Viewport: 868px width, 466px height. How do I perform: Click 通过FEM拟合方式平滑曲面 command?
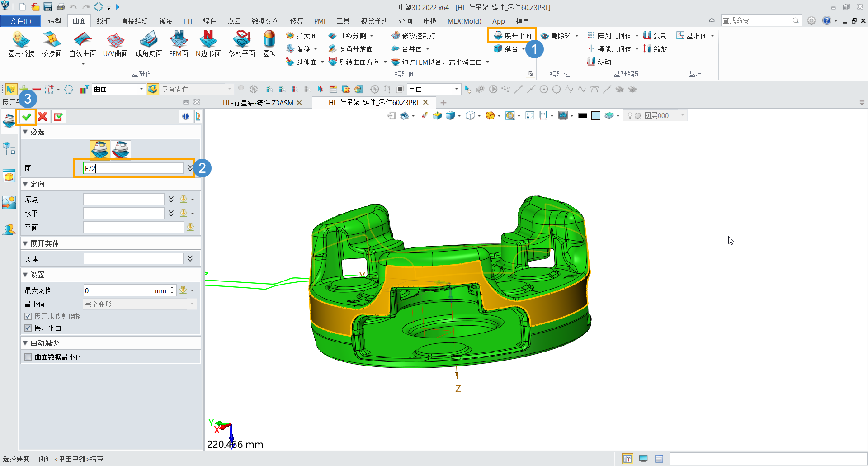tap(437, 62)
